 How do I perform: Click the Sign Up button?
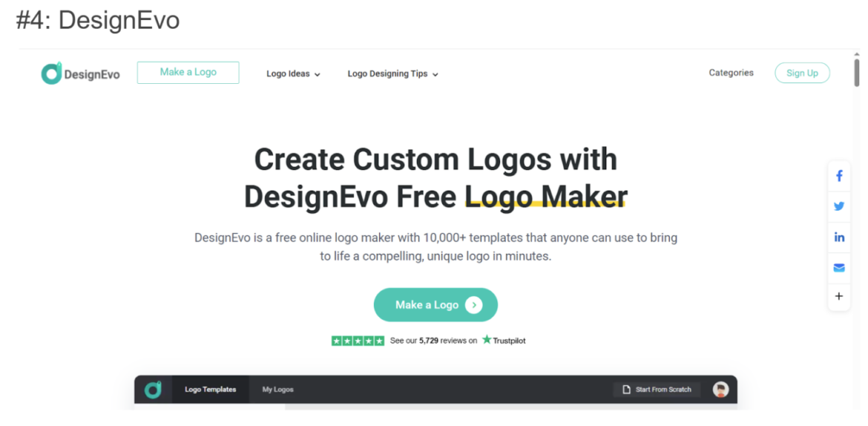click(x=802, y=73)
